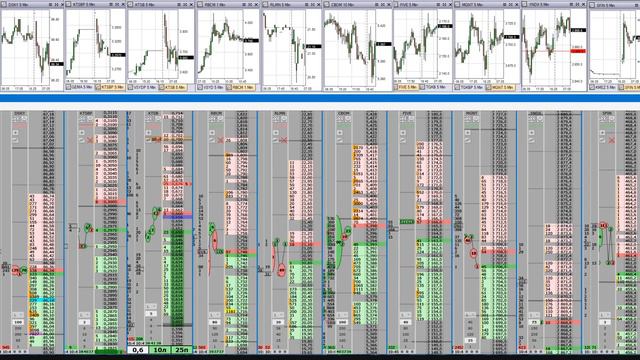
Task: Switch to the GEMA 5 Min chart tab
Action: pyautogui.click(x=80, y=87)
